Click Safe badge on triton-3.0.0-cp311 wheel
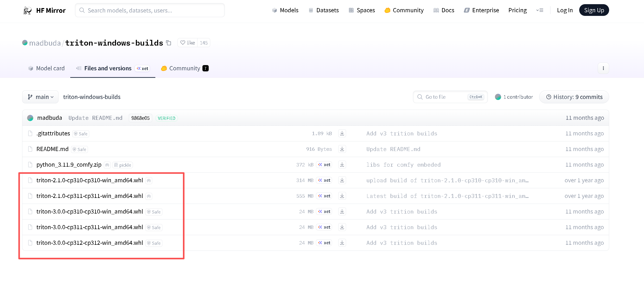This screenshot has height=307, width=644. click(154, 227)
